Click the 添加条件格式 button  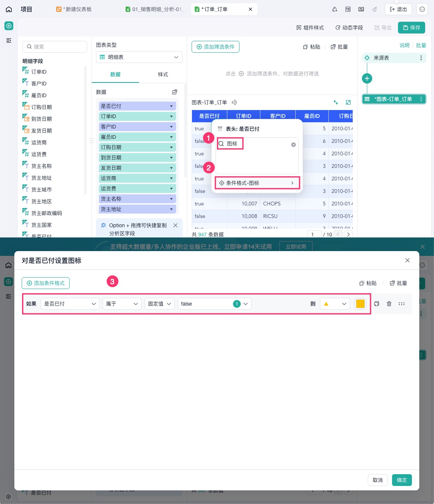[x=46, y=283]
